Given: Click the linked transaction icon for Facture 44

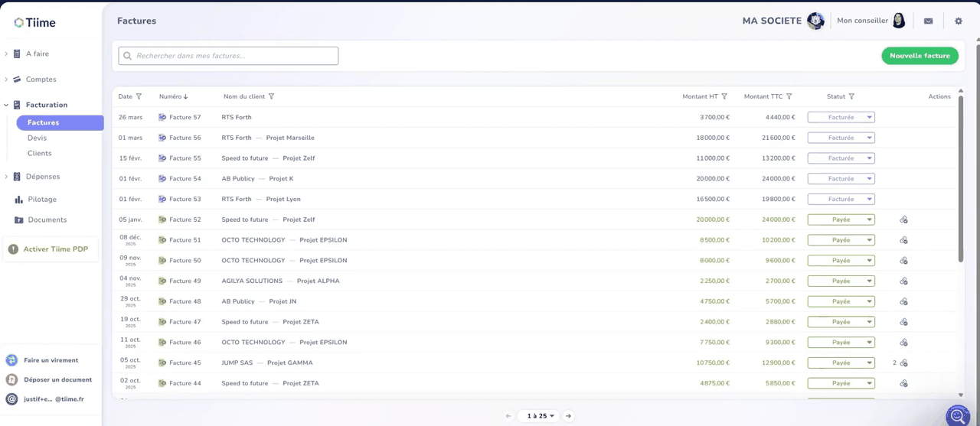Looking at the screenshot, I should tap(904, 383).
